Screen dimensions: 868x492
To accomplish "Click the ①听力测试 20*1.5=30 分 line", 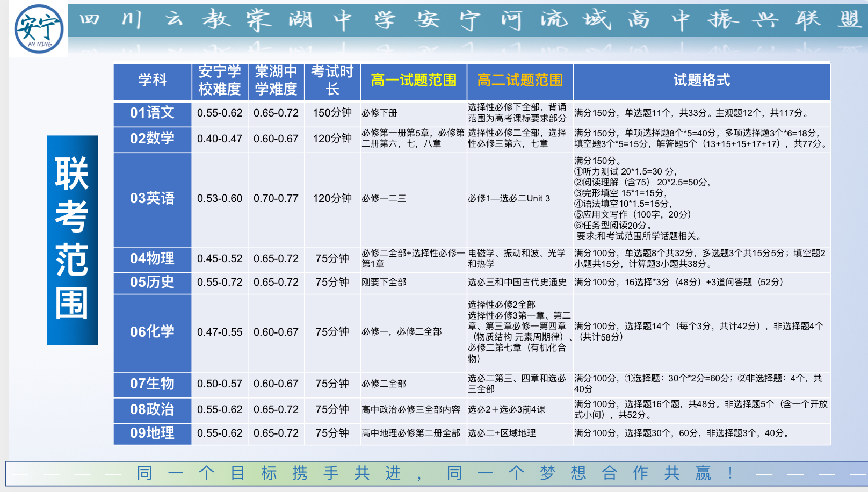I will click(x=625, y=171).
